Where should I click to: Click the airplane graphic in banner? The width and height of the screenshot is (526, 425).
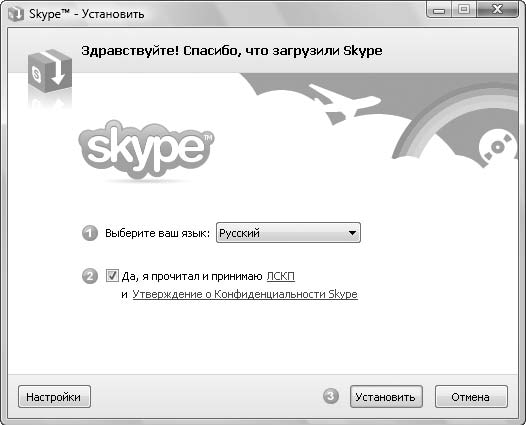click(344, 101)
